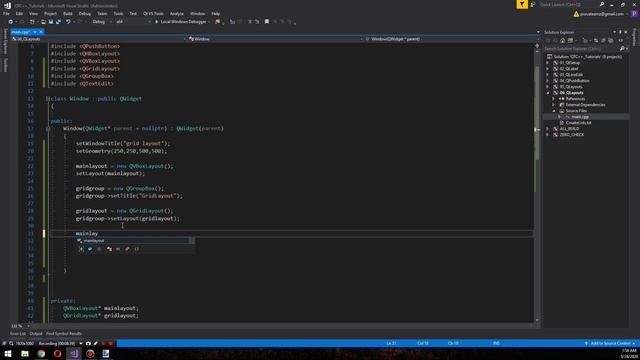The height and width of the screenshot is (360, 640).
Task: Open the Error List tab
Action: coord(18,334)
